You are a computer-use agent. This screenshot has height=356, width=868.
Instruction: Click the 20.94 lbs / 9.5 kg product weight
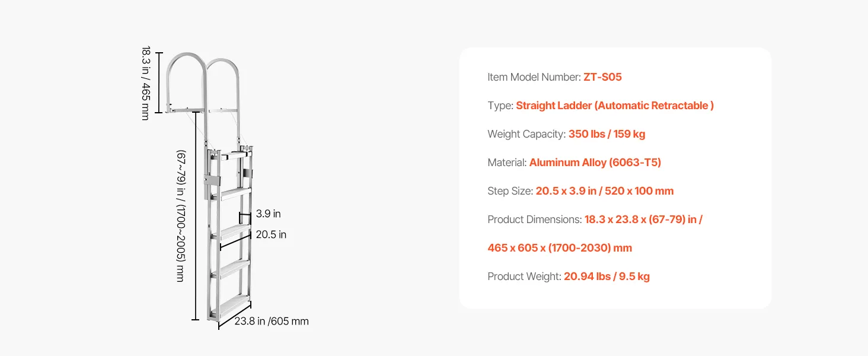tap(607, 276)
